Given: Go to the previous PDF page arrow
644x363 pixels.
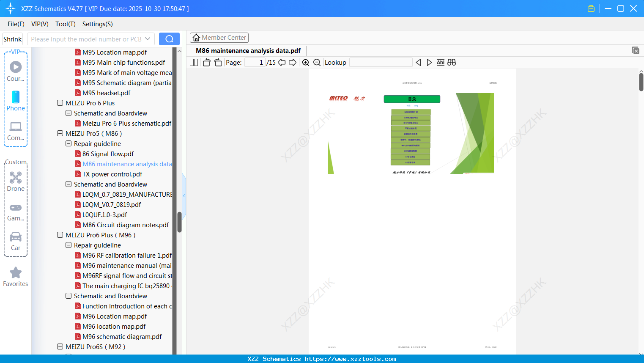Looking at the screenshot, I should pyautogui.click(x=282, y=63).
